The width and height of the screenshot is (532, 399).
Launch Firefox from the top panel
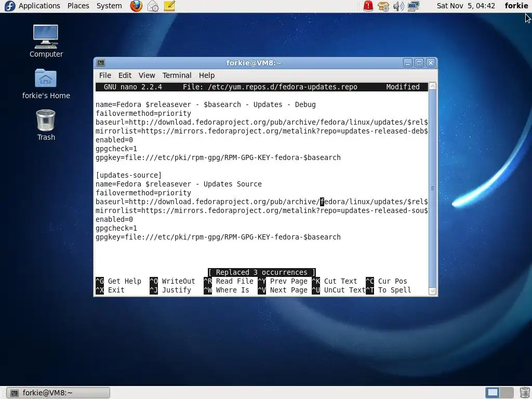[x=136, y=6]
